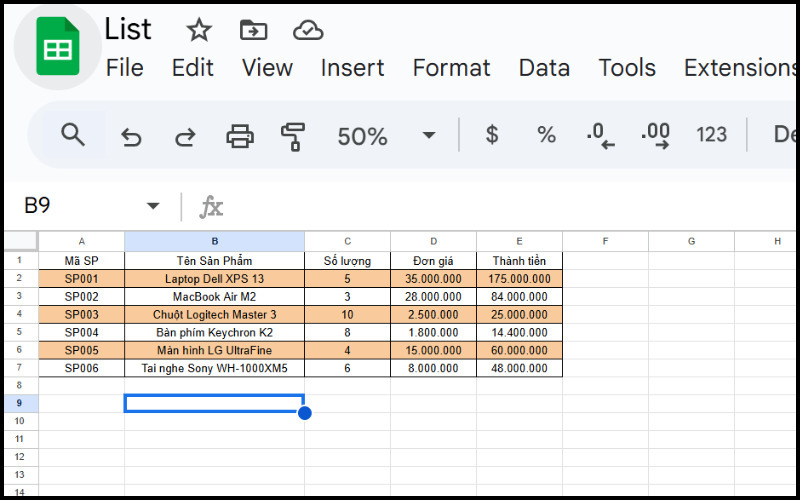
Task: Select cell containing Laptop Dell XPS 13
Action: [x=214, y=279]
